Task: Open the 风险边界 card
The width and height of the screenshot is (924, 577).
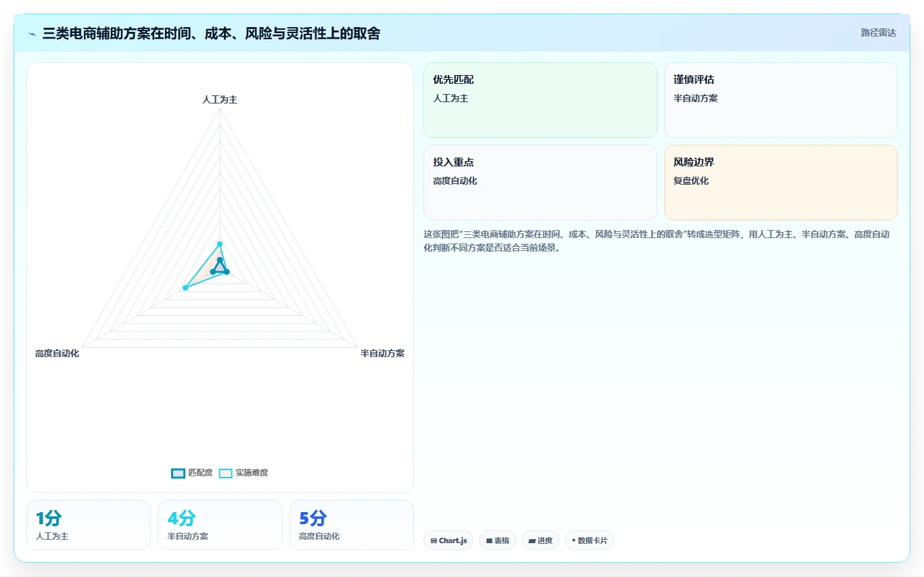Action: [781, 183]
